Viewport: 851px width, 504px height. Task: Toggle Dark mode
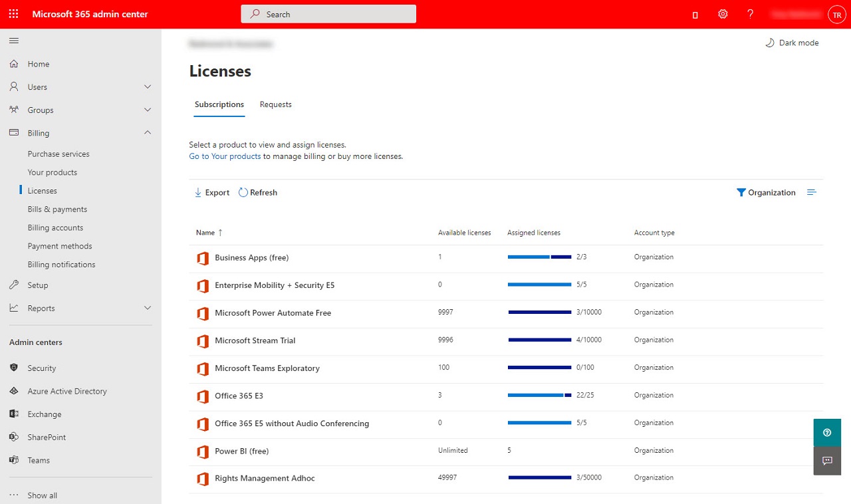[792, 43]
